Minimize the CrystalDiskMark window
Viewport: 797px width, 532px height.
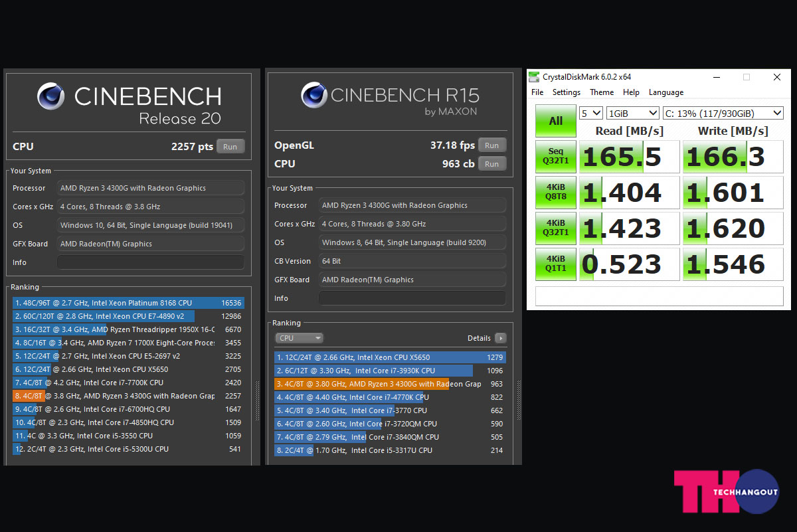click(x=716, y=77)
